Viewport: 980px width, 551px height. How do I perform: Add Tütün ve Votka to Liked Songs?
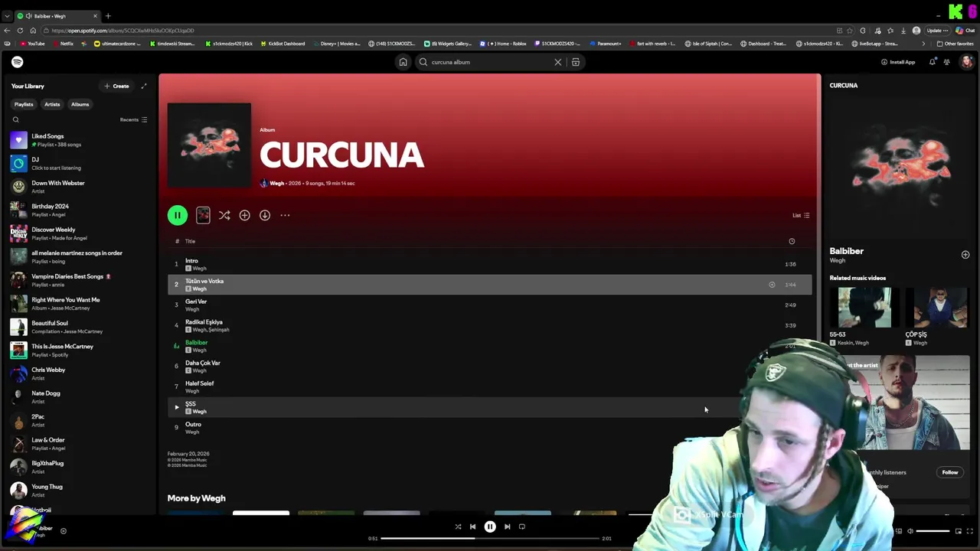click(x=772, y=285)
